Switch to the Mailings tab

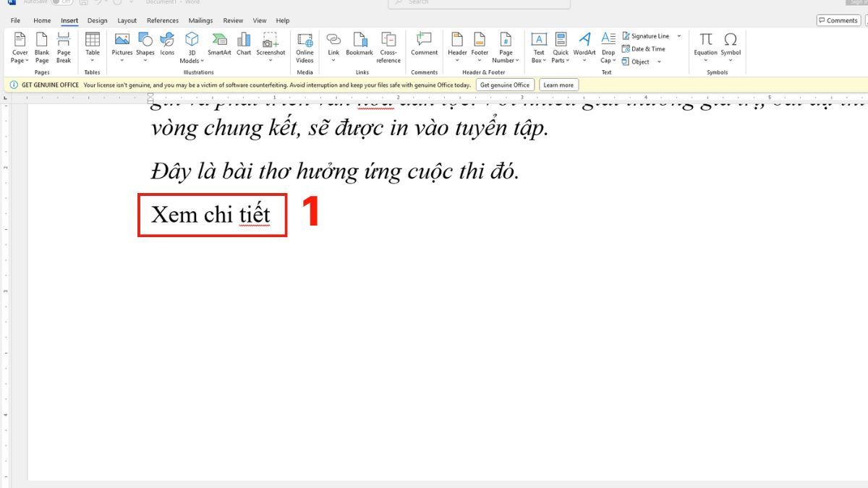200,21
